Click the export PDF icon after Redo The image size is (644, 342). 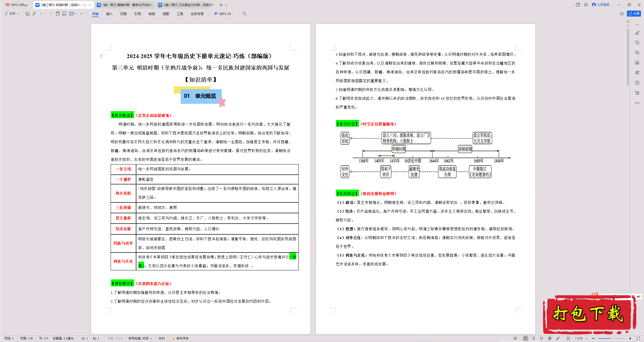click(x=58, y=14)
